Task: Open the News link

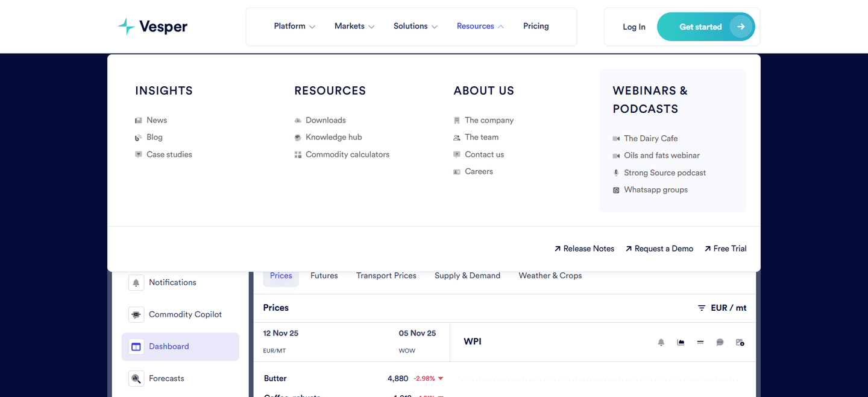Action: pyautogui.click(x=157, y=121)
